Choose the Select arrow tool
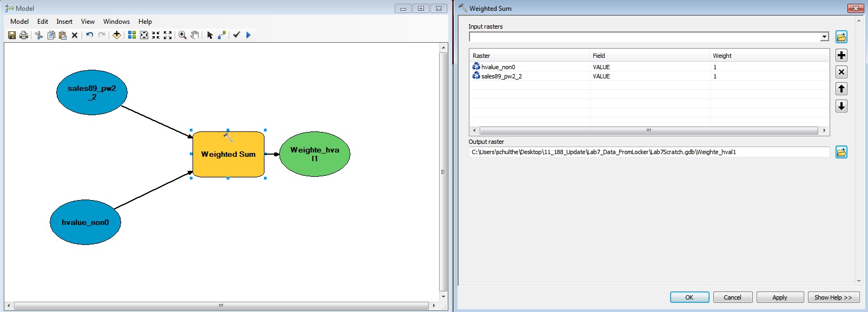 (x=210, y=35)
